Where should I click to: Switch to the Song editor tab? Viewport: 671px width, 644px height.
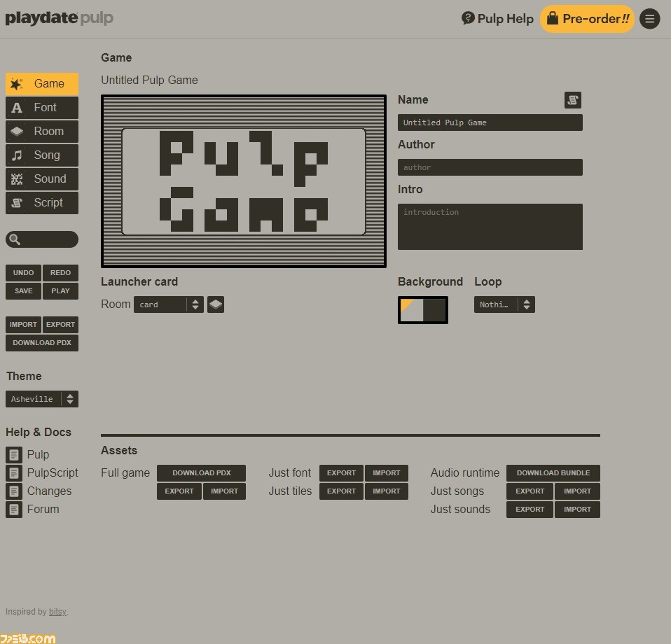[42, 155]
